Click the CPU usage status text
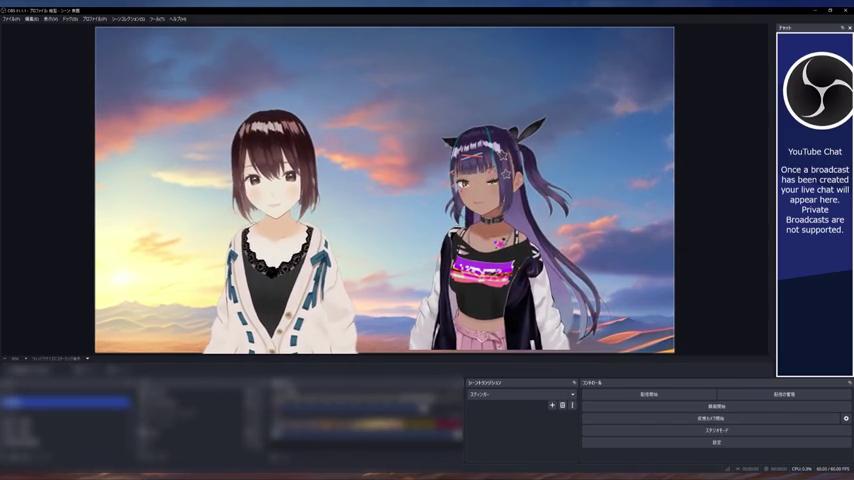 (802, 469)
